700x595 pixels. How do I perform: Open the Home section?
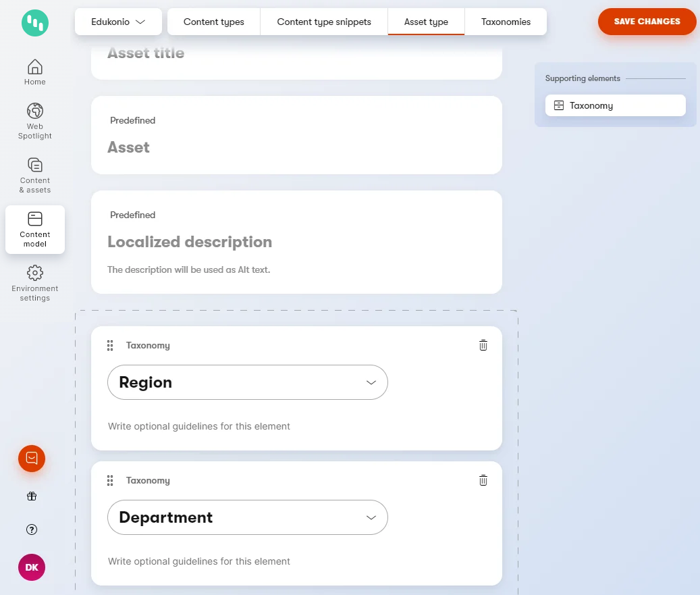pyautogui.click(x=34, y=71)
